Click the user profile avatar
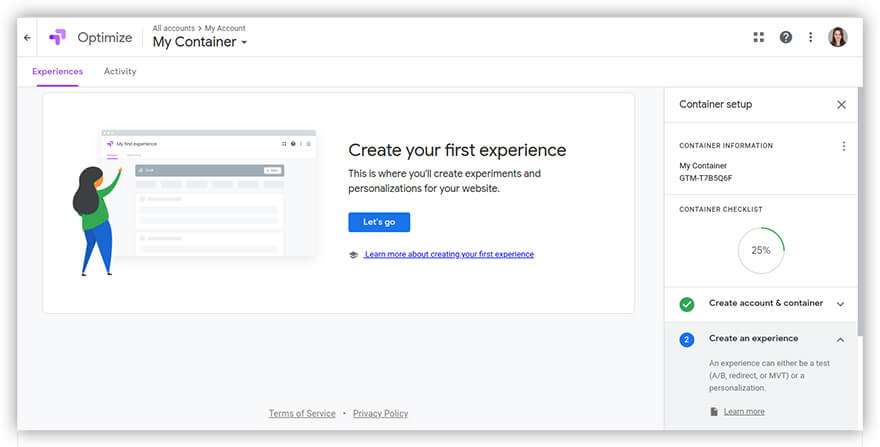The image size is (880, 447). point(837,37)
